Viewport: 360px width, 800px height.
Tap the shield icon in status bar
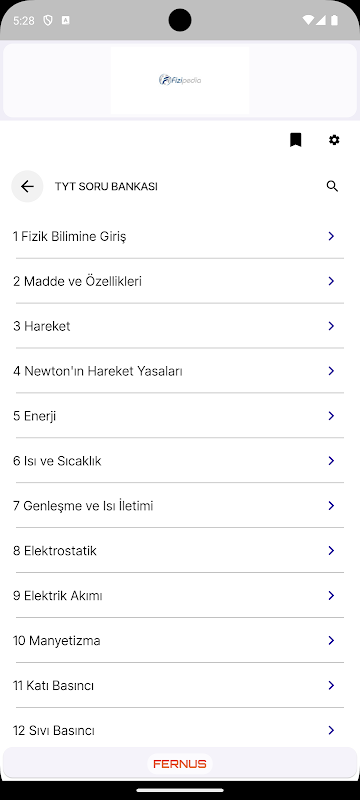coord(47,20)
